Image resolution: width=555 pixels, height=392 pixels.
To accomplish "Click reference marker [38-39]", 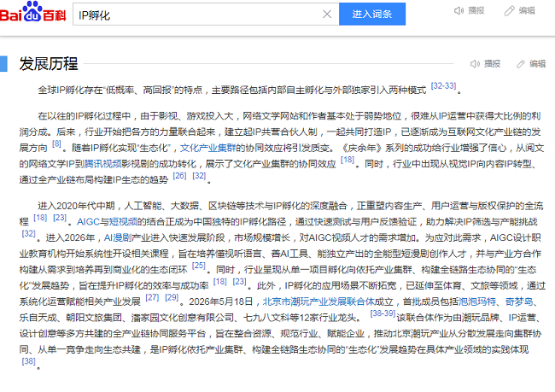I will click(383, 313).
